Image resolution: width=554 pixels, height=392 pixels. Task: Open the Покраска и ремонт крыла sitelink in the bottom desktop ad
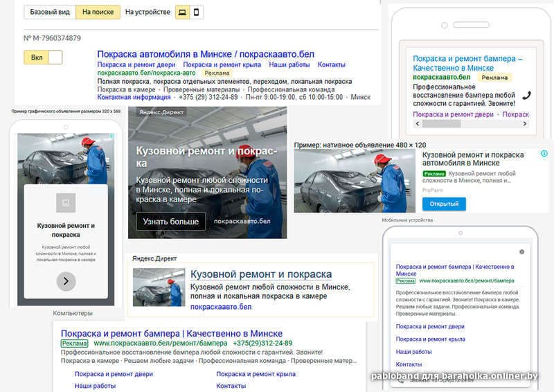[256, 374]
